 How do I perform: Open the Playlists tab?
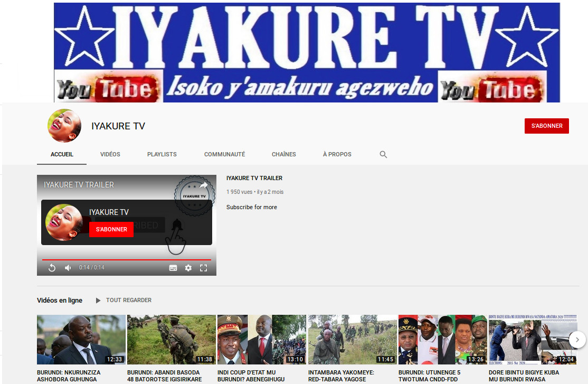point(162,154)
